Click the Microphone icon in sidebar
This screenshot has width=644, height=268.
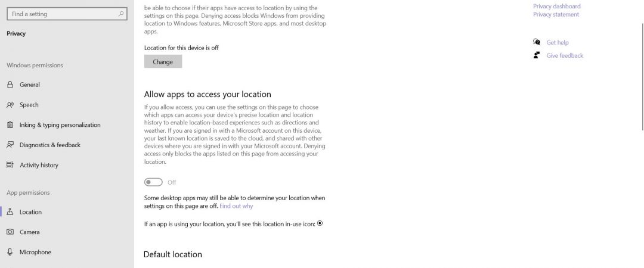pos(10,252)
